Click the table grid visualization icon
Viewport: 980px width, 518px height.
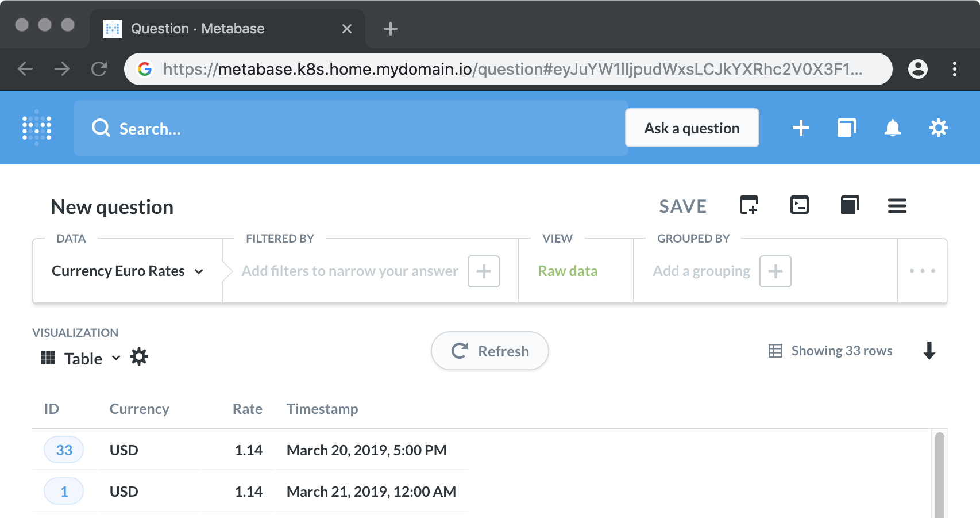48,358
